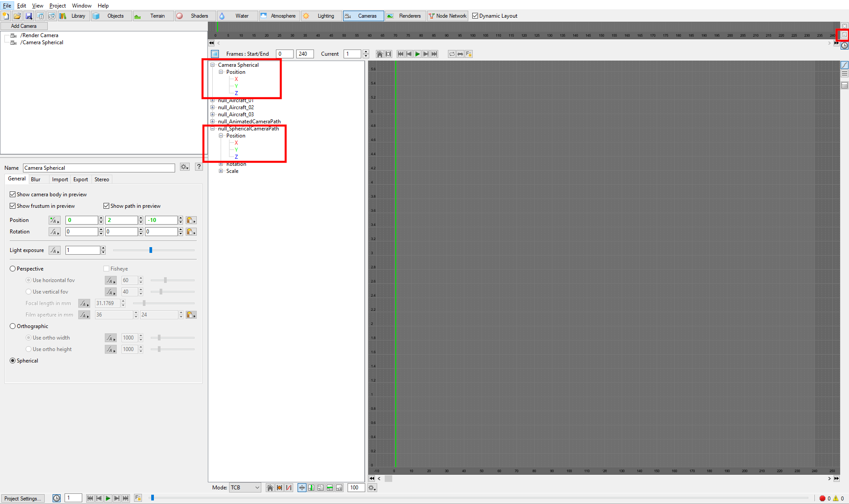This screenshot has height=504, width=849.
Task: Collapse the Camera Spherical tree node
Action: tap(212, 65)
